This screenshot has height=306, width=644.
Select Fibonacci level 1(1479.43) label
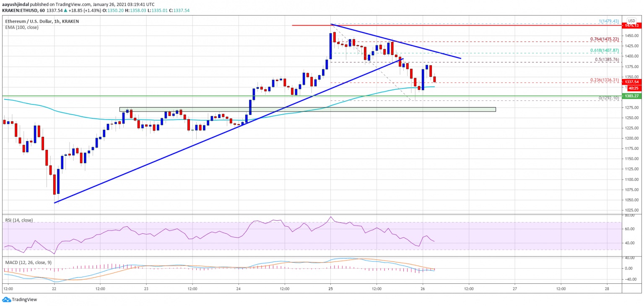(x=610, y=21)
